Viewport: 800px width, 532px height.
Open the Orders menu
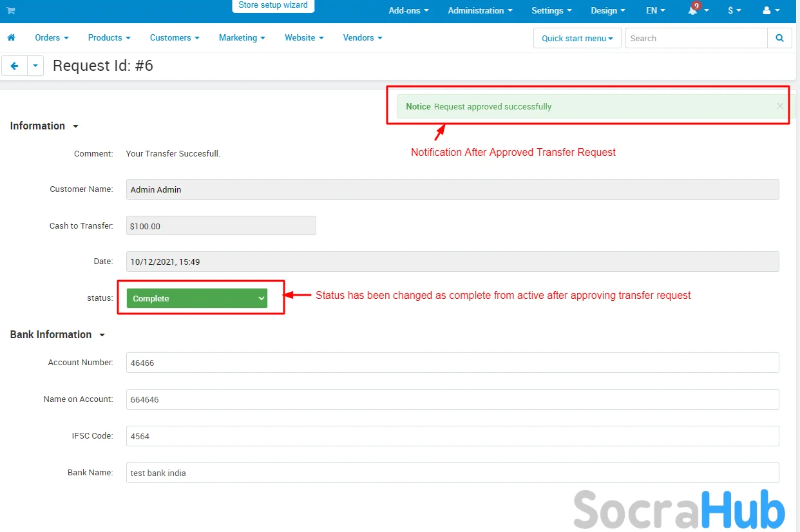point(52,38)
